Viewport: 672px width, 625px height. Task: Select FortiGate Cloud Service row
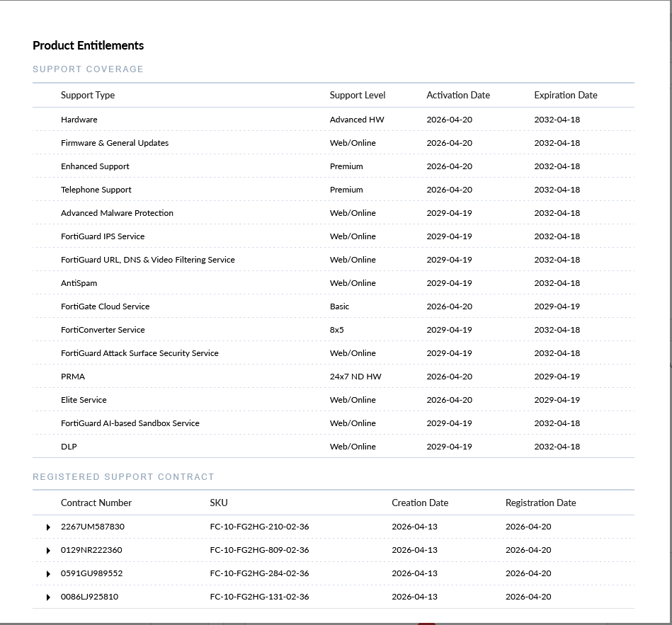coord(334,306)
